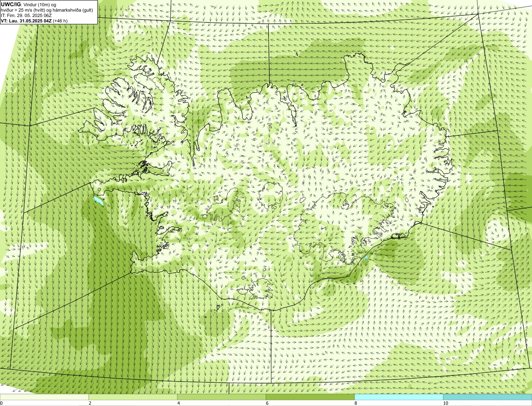532x406 pixels.
Task: Click the 8–10 light cyan legend segment
Action: click(x=399, y=397)
